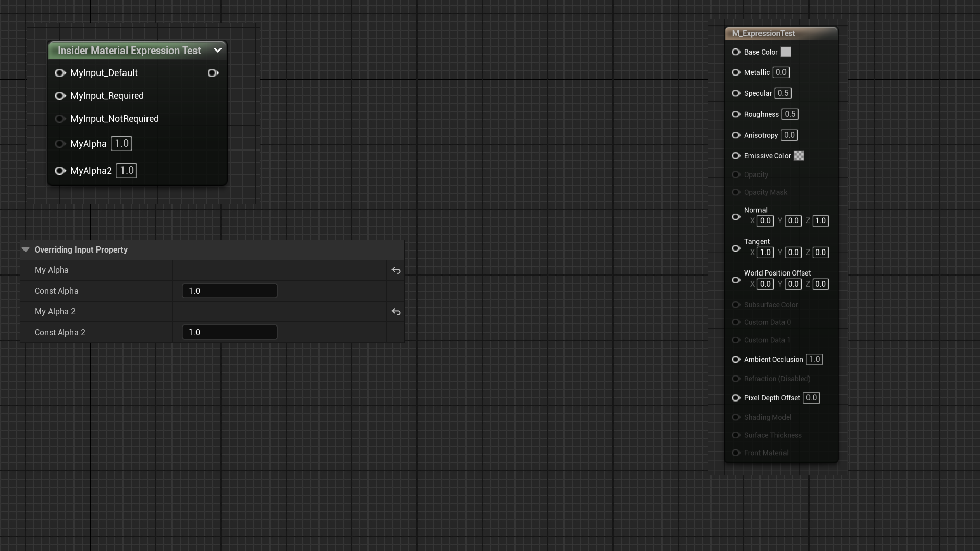Screen dimensions: 980x551
Task: Click the World Position Offset pin
Action: (x=736, y=280)
